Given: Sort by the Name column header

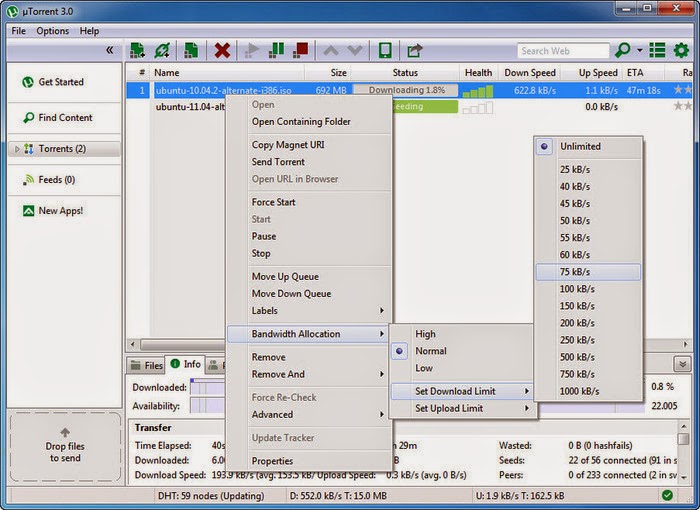Looking at the screenshot, I should pos(228,72).
